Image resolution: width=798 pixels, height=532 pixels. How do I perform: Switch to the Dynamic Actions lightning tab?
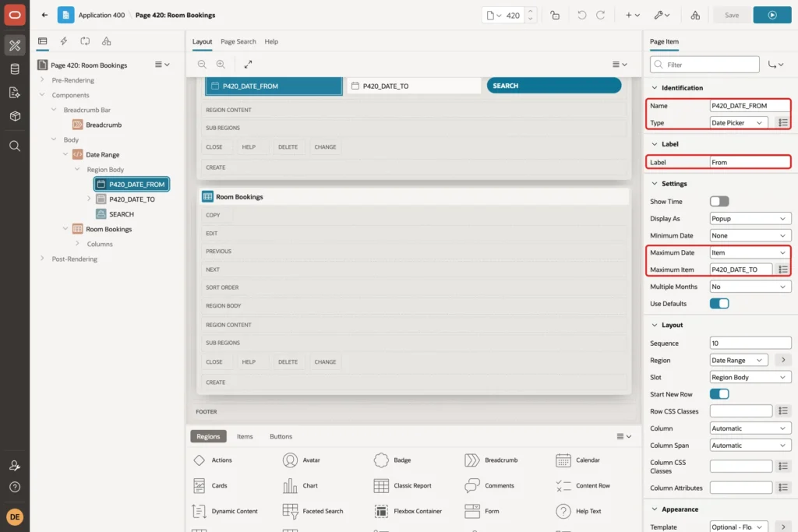pyautogui.click(x=64, y=41)
